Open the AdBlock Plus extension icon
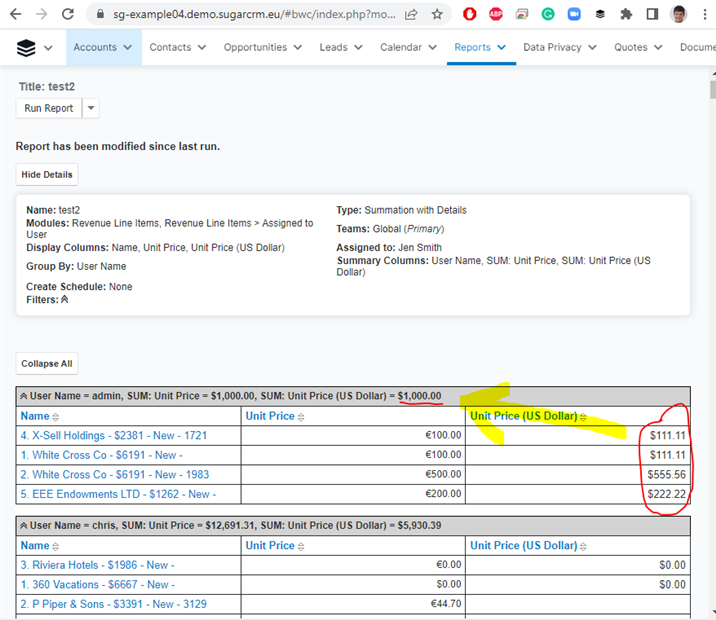 496,14
